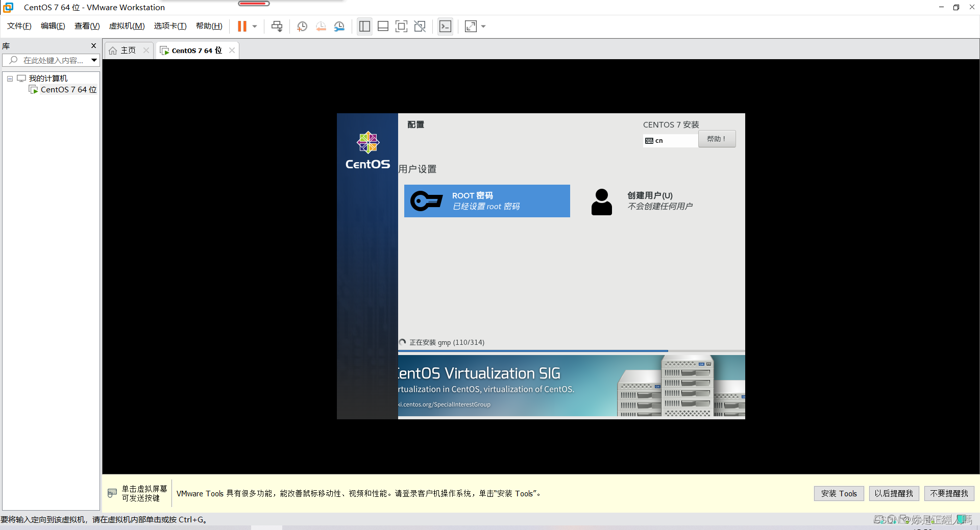This screenshot has height=530, width=980.
Task: Click the key icon for root password
Action: 427,201
